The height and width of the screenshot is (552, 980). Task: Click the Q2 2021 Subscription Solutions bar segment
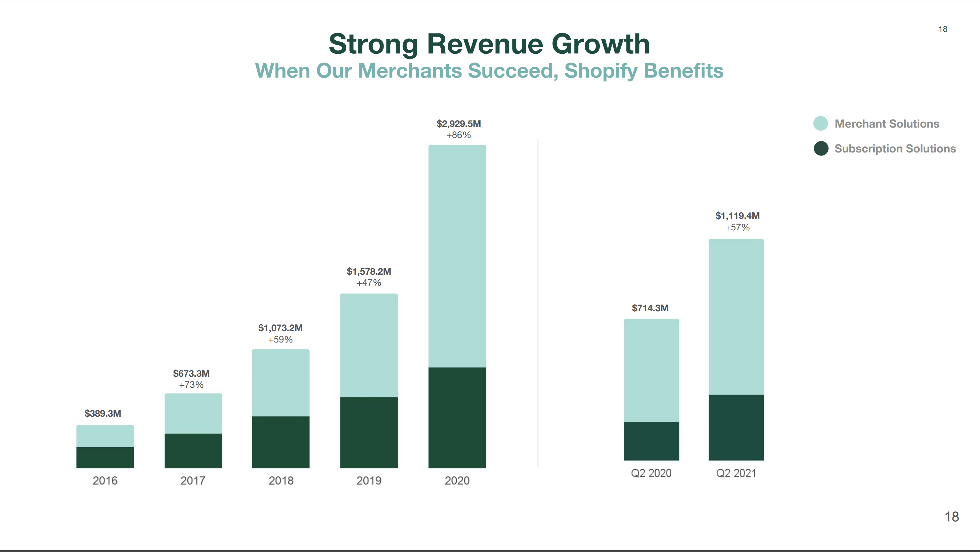click(x=736, y=428)
